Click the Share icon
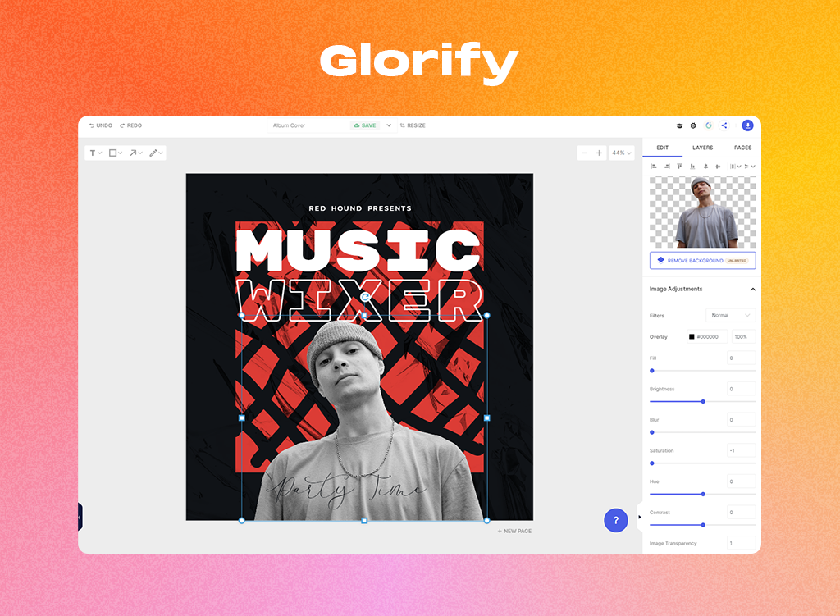 (724, 125)
